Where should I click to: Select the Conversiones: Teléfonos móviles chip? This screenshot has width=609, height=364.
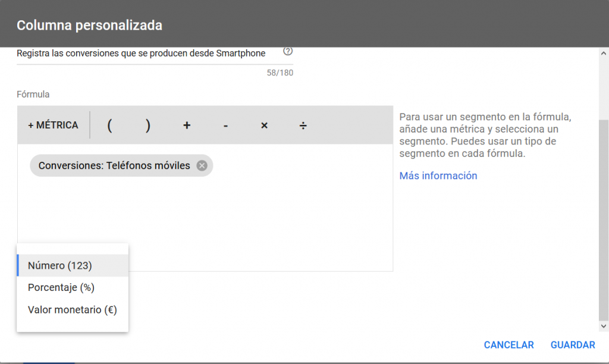[114, 166]
